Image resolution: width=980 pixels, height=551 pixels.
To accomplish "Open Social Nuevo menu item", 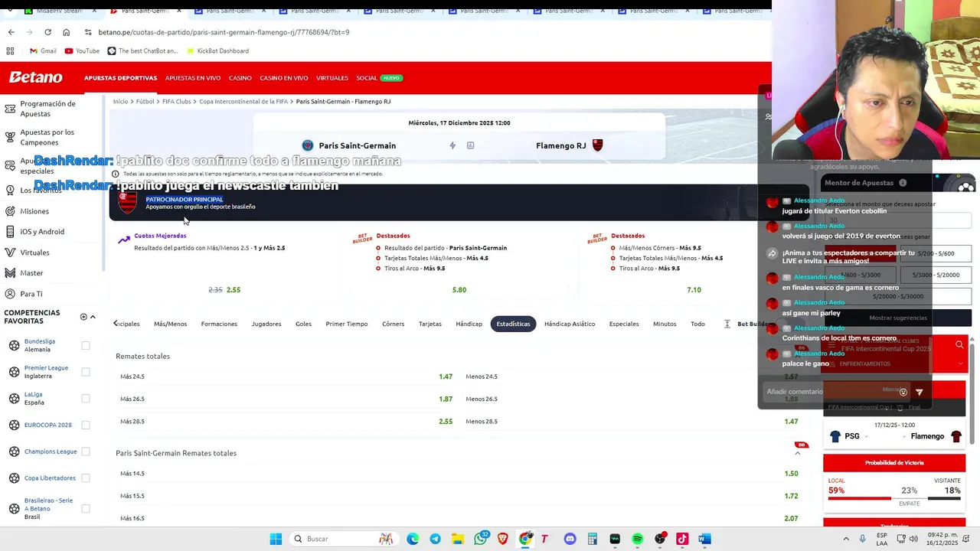I will (379, 78).
